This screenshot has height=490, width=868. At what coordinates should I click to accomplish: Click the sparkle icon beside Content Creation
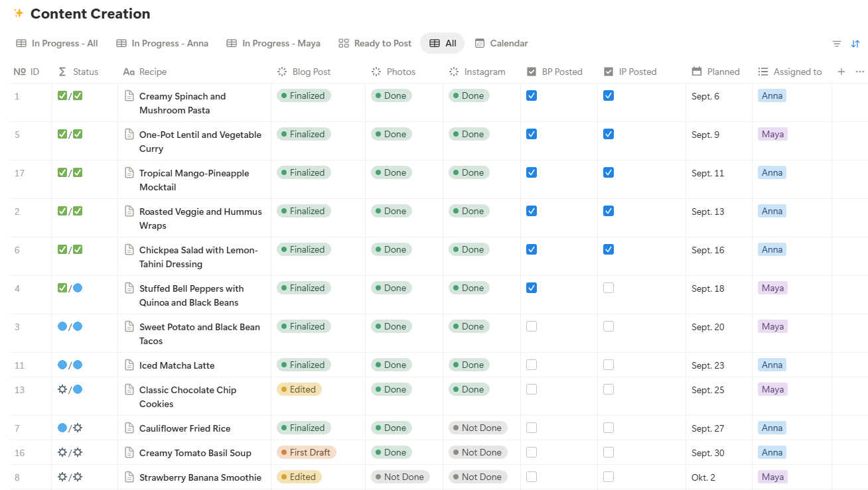click(19, 13)
